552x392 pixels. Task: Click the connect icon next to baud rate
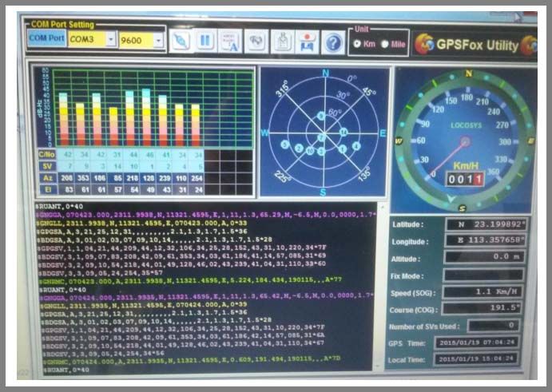point(181,41)
